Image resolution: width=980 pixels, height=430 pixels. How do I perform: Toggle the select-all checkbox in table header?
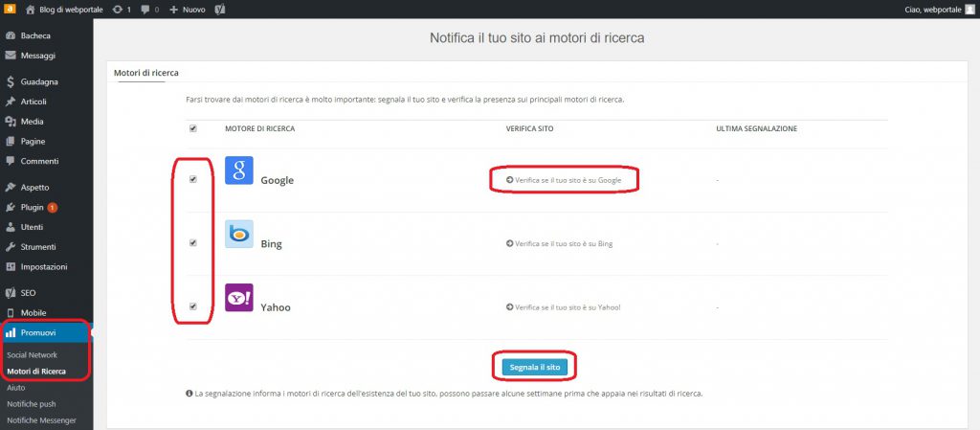(193, 128)
